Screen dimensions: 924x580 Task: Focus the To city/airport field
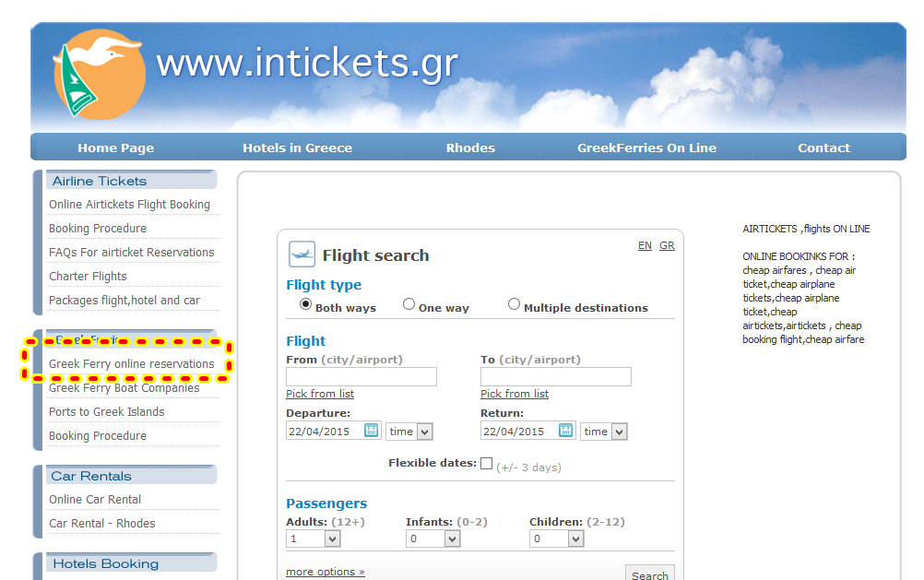(x=556, y=376)
